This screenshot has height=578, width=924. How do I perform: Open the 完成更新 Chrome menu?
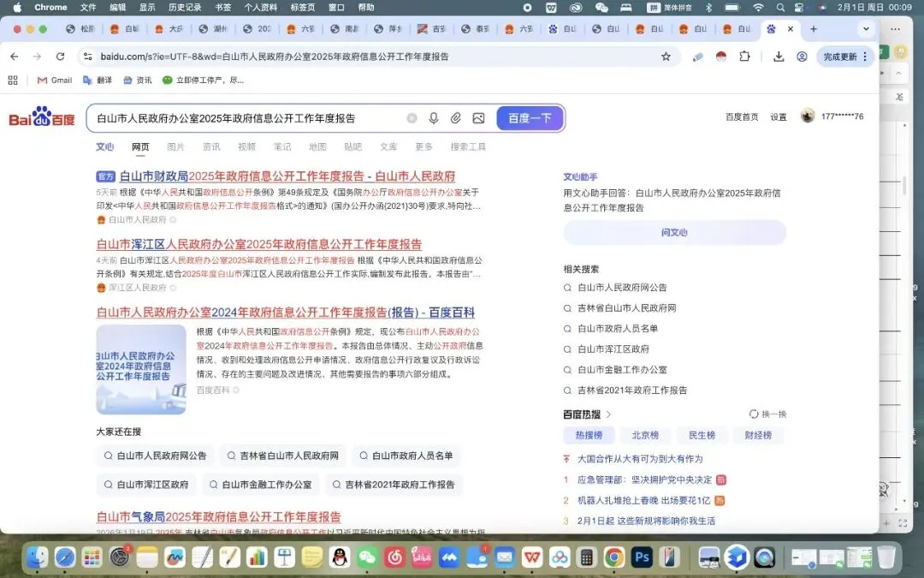(845, 57)
